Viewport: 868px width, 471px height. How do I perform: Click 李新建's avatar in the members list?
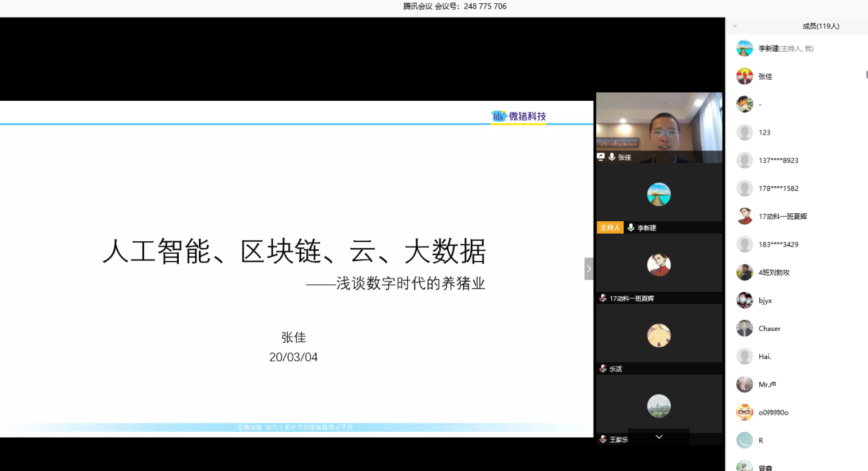[x=744, y=48]
